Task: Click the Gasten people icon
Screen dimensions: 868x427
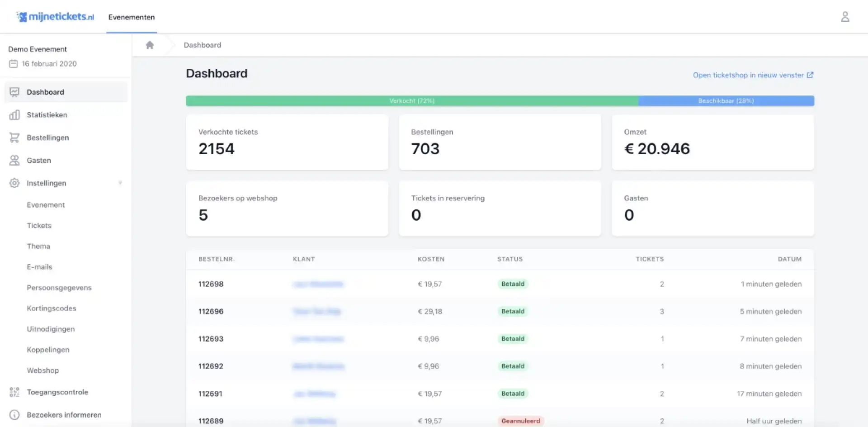Action: [14, 161]
